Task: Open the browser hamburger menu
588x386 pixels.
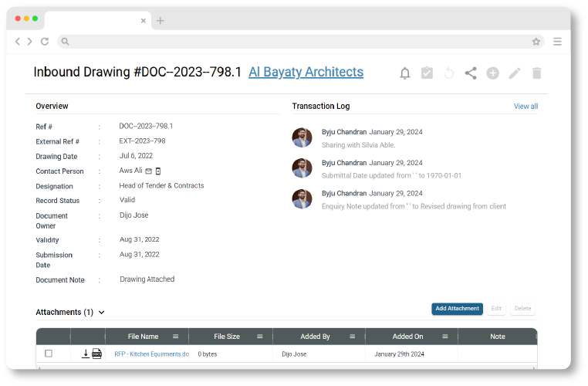Action: pos(557,42)
